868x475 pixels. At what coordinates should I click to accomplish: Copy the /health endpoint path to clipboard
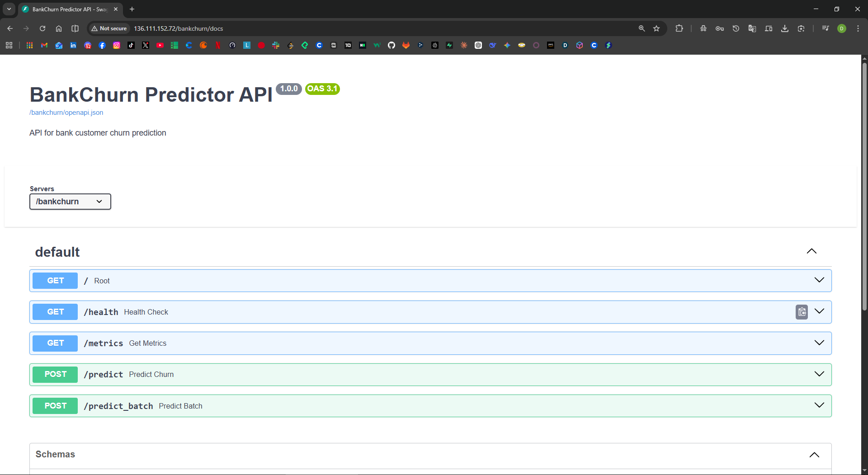click(802, 312)
